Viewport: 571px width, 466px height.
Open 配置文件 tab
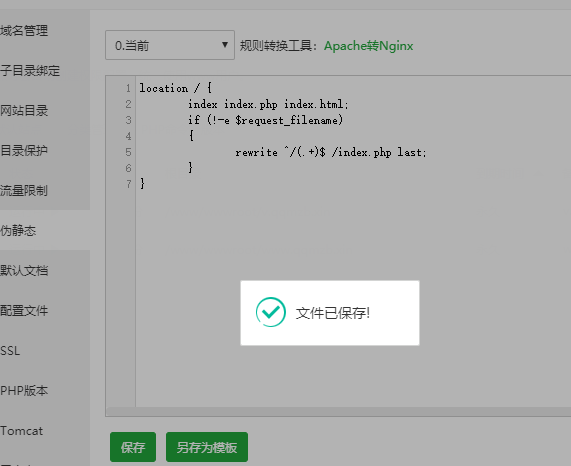click(x=24, y=311)
